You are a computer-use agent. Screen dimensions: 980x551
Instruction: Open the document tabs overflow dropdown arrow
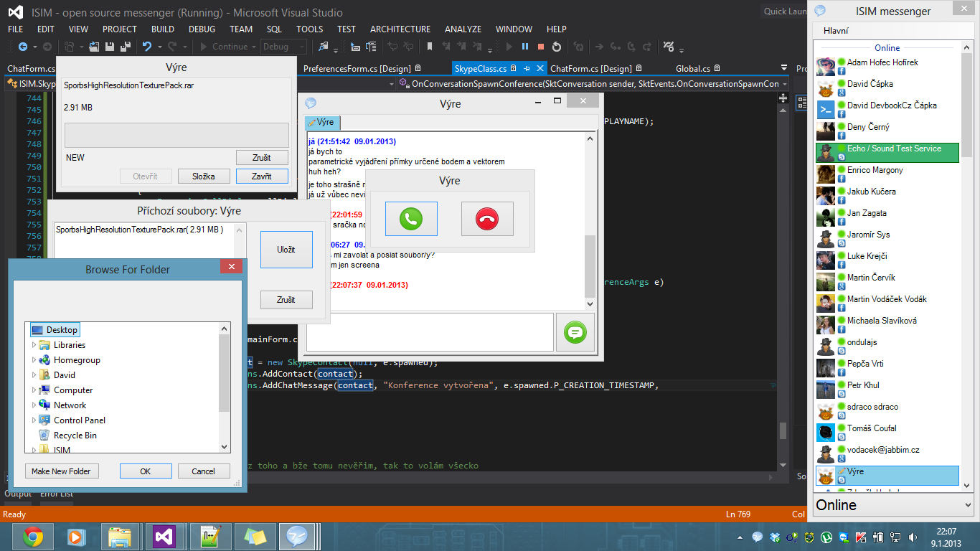[783, 69]
